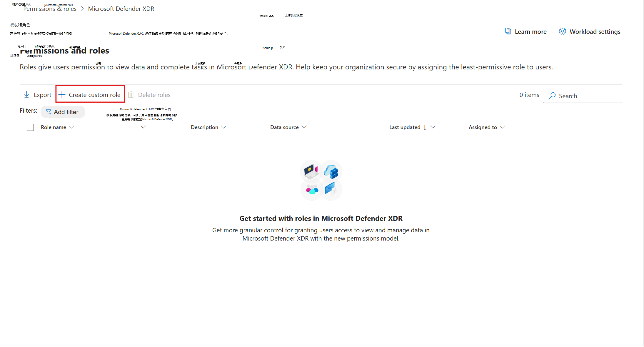Go to Permissions & roles breadcrumb
Screen dimensions: 644x347
(x=50, y=9)
